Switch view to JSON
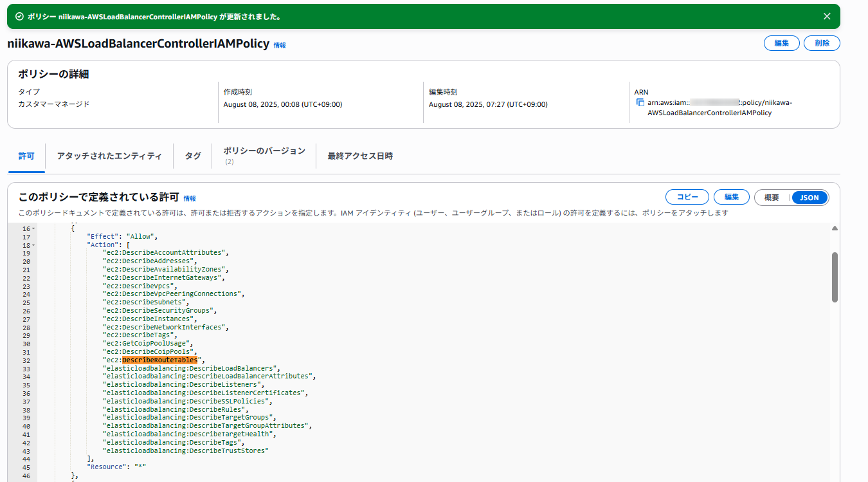The image size is (868, 482). 809,198
